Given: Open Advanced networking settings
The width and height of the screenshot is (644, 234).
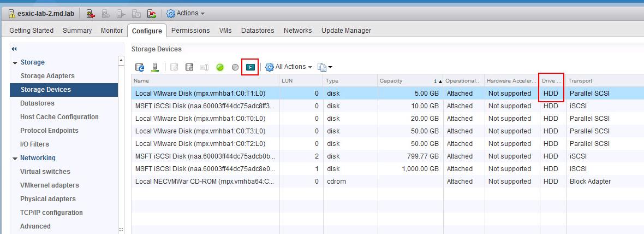Looking at the screenshot, I should (x=35, y=226).
